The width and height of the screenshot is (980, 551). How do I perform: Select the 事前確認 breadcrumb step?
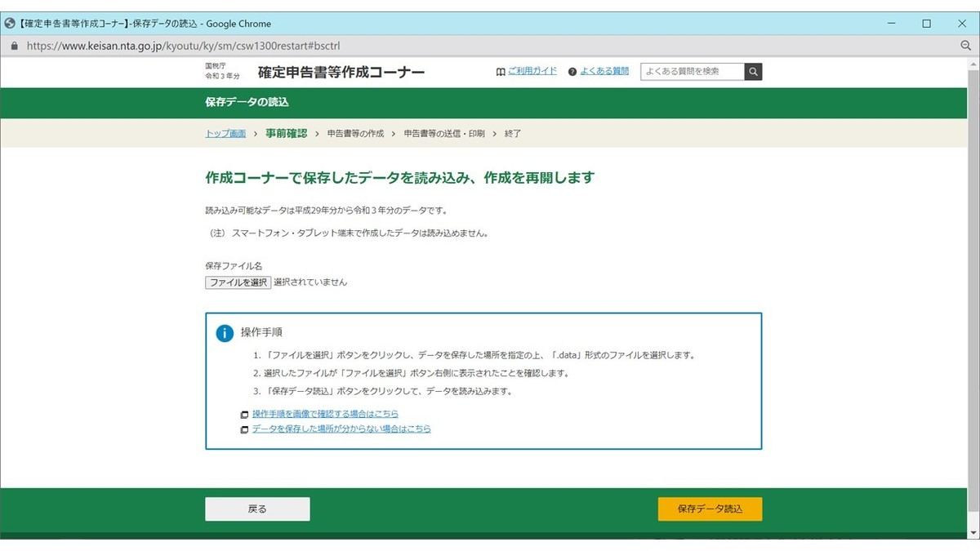tap(287, 133)
